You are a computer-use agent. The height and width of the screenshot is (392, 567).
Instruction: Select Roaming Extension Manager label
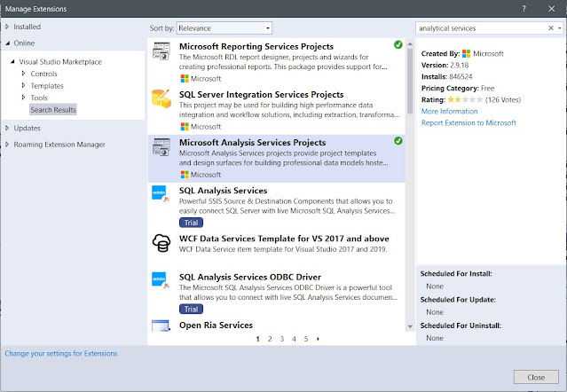click(x=59, y=145)
